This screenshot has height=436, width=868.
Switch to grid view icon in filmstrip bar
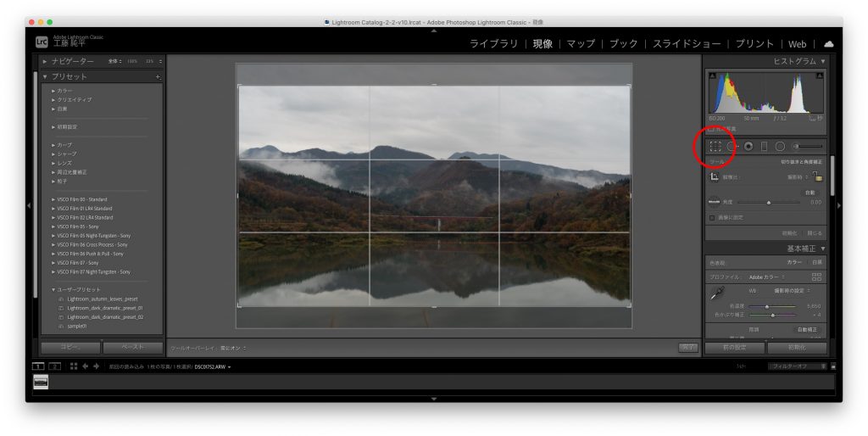pos(74,366)
